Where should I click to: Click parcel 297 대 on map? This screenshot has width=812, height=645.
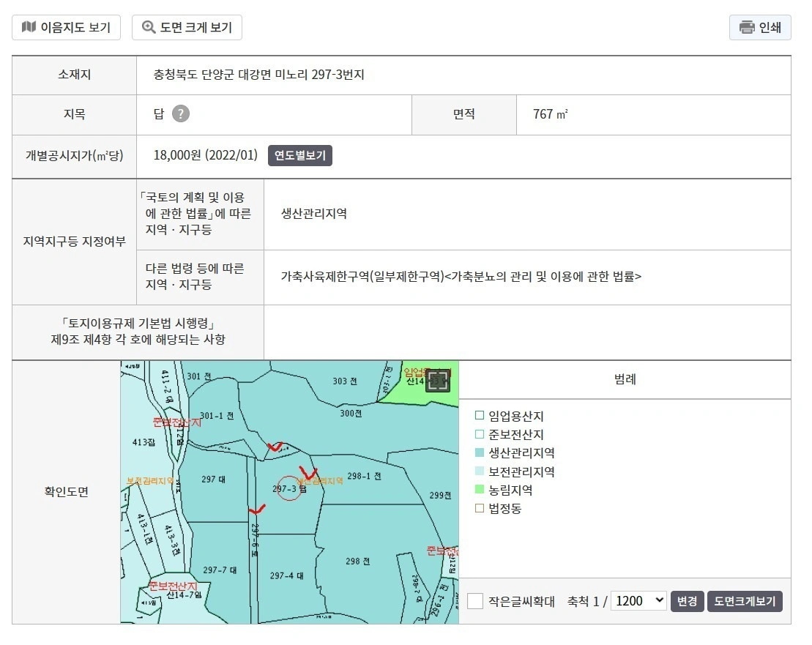tap(213, 480)
